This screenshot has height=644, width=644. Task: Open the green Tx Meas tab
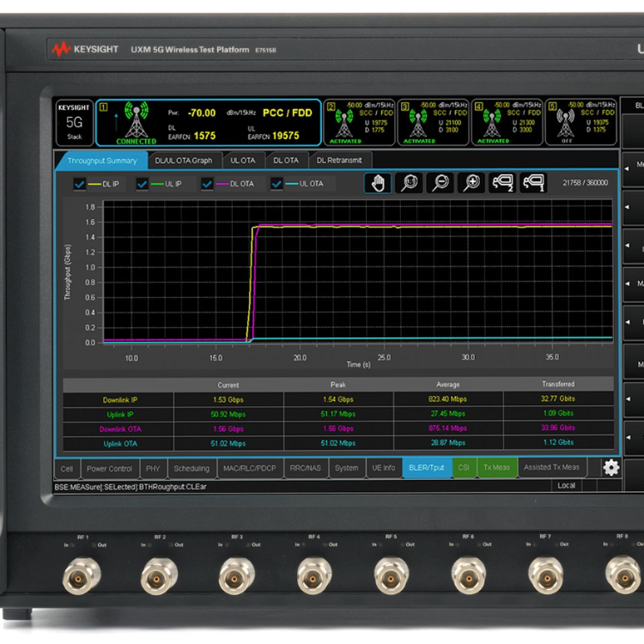tap(496, 467)
